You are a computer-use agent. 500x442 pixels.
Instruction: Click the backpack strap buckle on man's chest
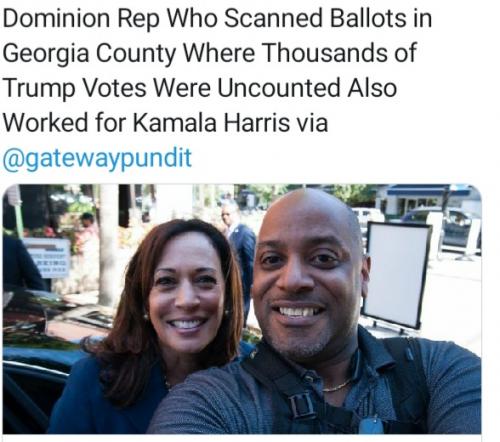(301, 405)
